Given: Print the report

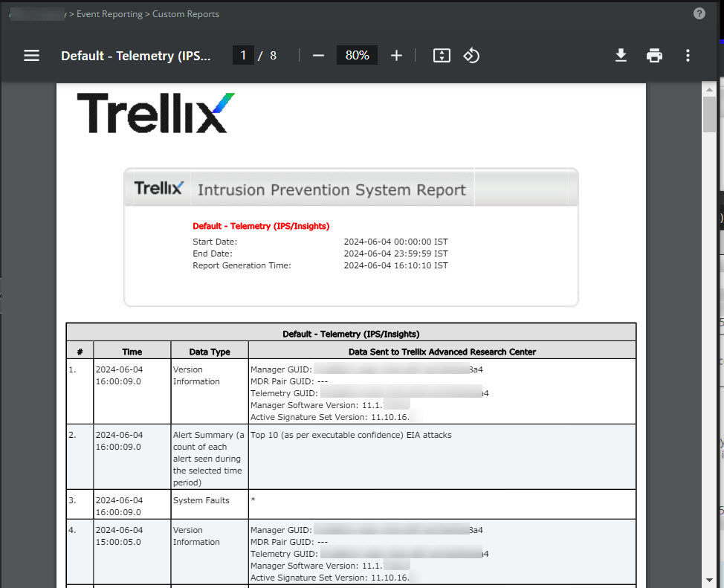Looking at the screenshot, I should (654, 56).
